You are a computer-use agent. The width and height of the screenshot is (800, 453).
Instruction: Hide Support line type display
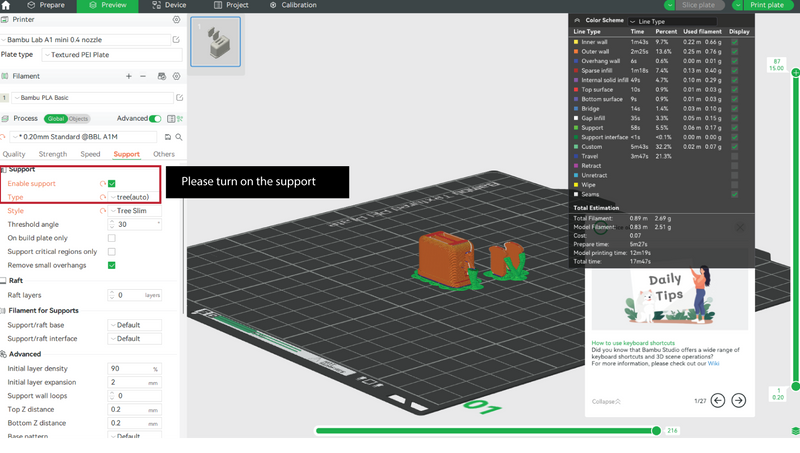735,128
